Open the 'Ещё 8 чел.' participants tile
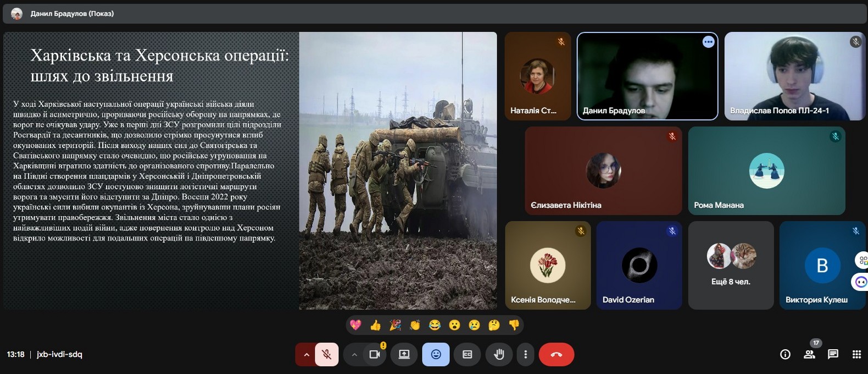The width and height of the screenshot is (868, 374). pyautogui.click(x=731, y=266)
